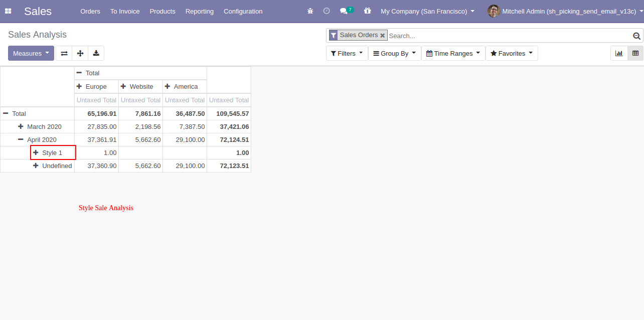644x320 pixels.
Task: Switch to pivot table view
Action: pyautogui.click(x=635, y=53)
